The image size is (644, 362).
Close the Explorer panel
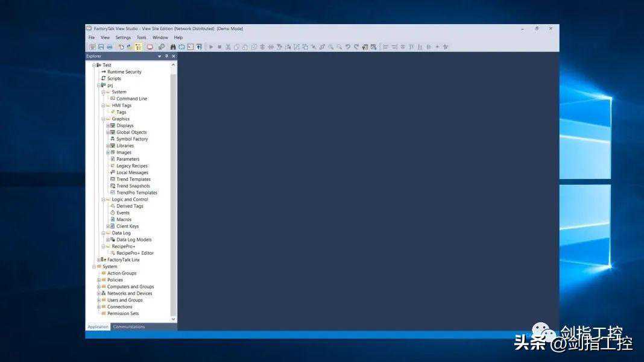click(174, 56)
